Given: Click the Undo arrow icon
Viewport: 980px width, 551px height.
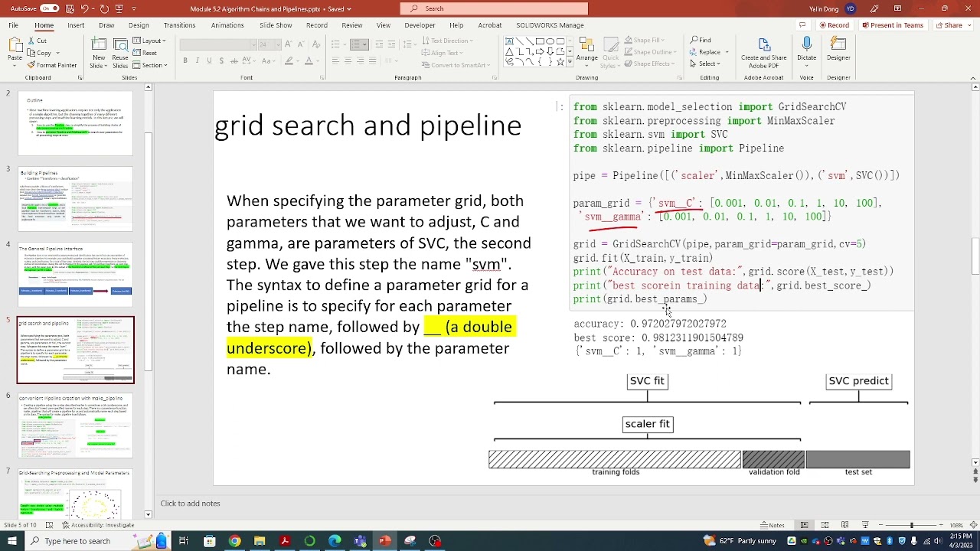Looking at the screenshot, I should pyautogui.click(x=84, y=8).
